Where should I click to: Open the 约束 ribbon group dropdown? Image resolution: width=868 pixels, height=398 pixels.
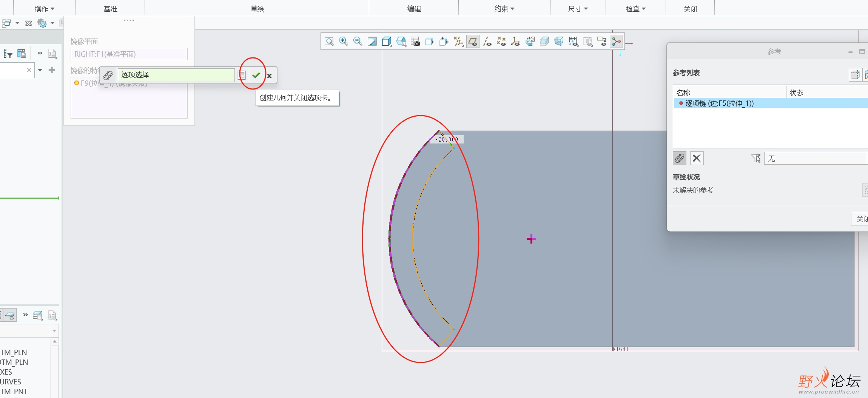(504, 9)
